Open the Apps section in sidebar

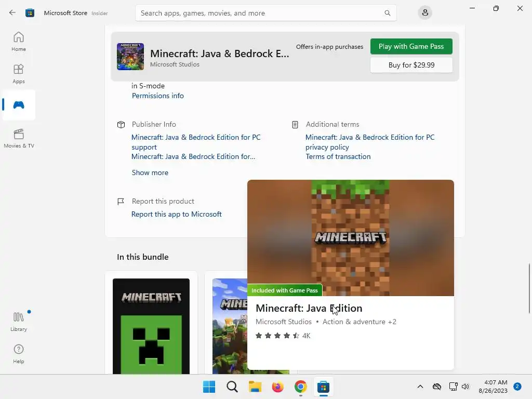tap(19, 74)
